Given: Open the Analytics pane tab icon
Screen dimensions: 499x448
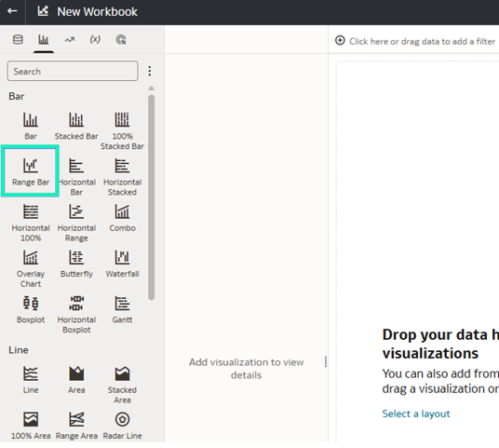Looking at the screenshot, I should tap(70, 40).
